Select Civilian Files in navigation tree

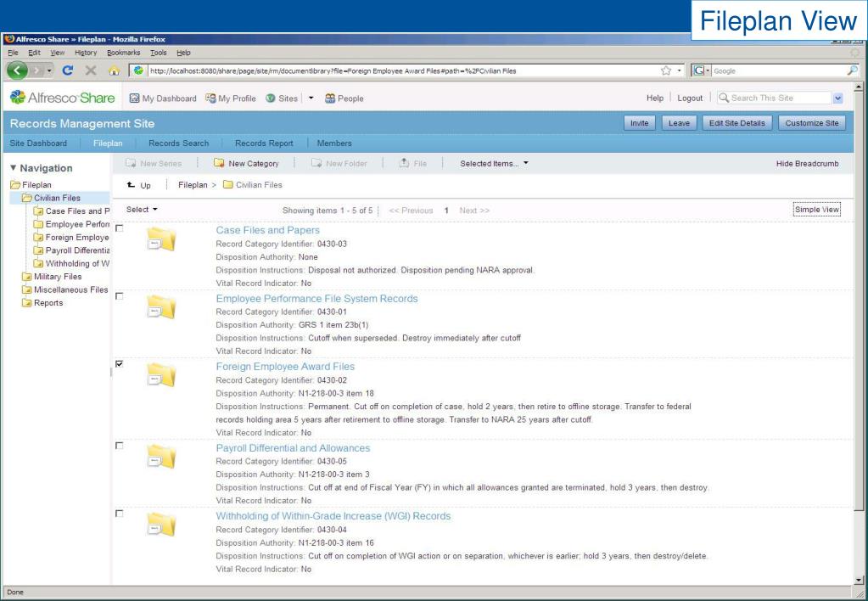pos(51,198)
